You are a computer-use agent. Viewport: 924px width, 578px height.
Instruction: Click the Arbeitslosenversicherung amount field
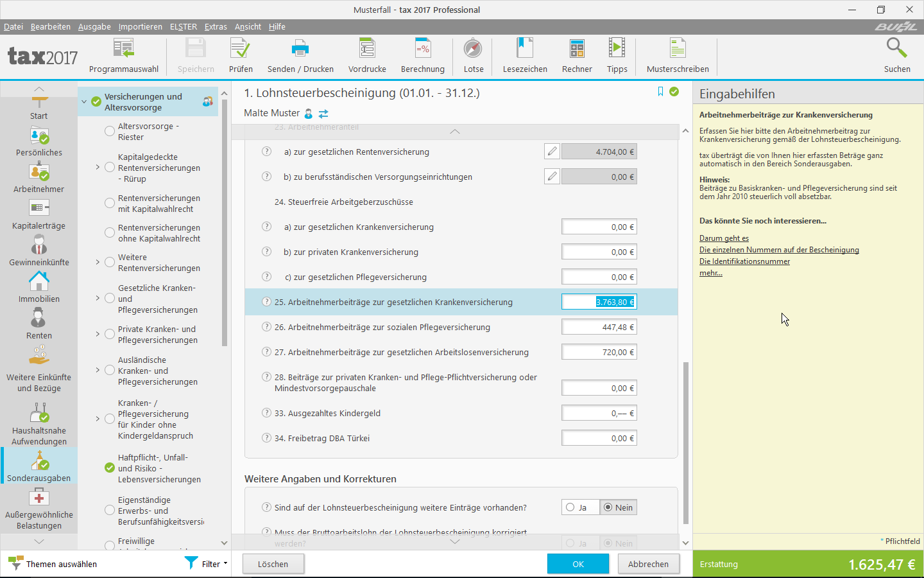pyautogui.click(x=599, y=352)
